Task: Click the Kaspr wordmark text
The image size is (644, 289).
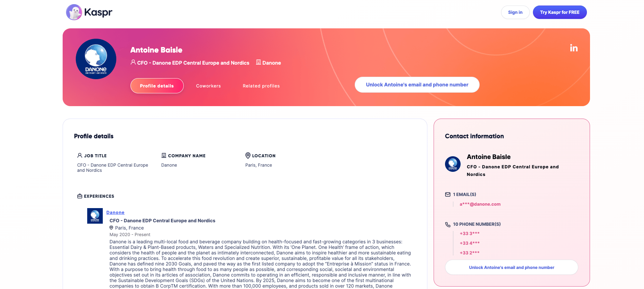Action: (98, 12)
